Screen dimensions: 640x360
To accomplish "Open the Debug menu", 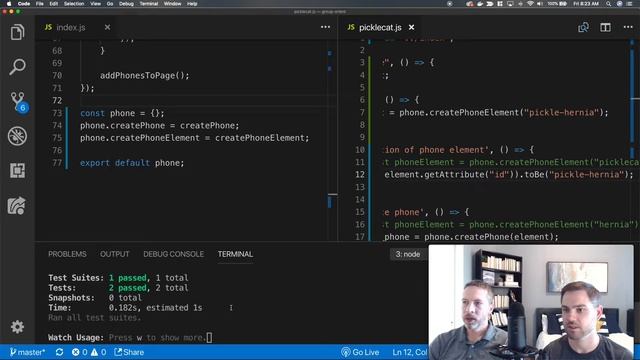I will click(126, 4).
